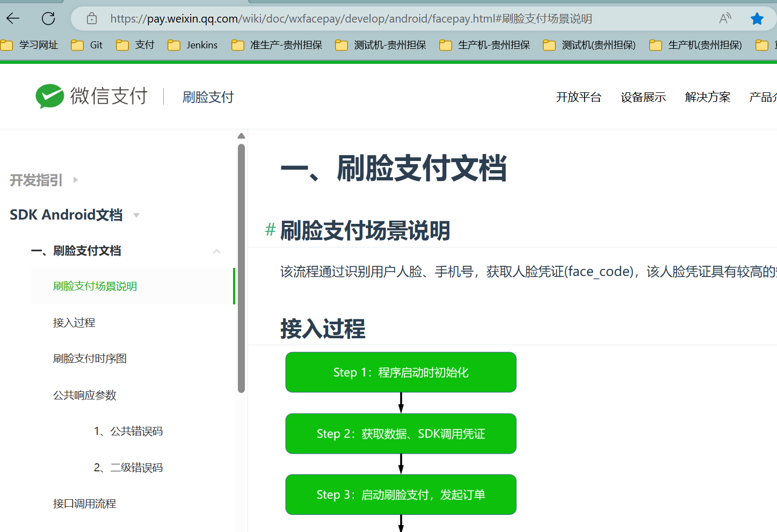Click the 微信支付 logo text
This screenshot has width=777, height=532.
pyautogui.click(x=109, y=96)
